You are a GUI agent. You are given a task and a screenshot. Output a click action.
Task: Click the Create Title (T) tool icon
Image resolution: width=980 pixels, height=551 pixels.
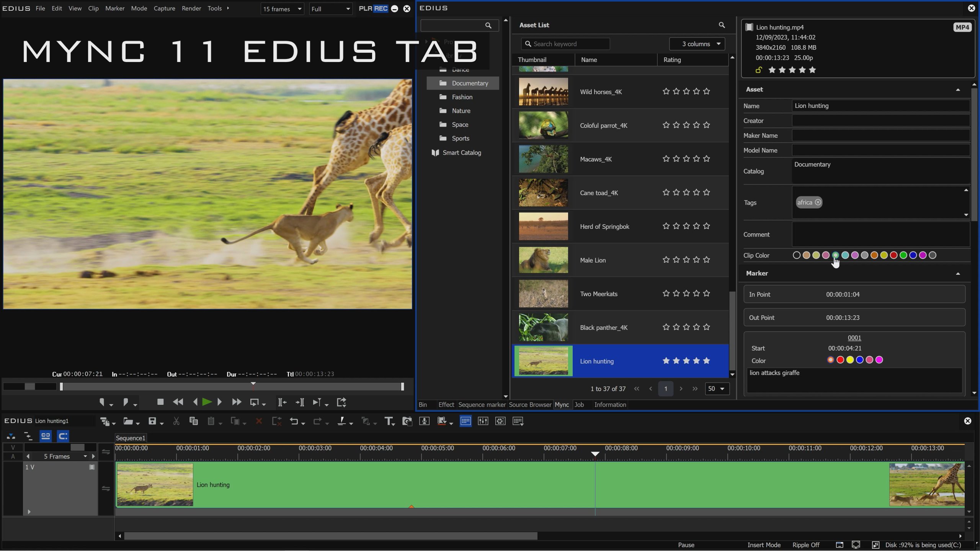click(x=389, y=421)
